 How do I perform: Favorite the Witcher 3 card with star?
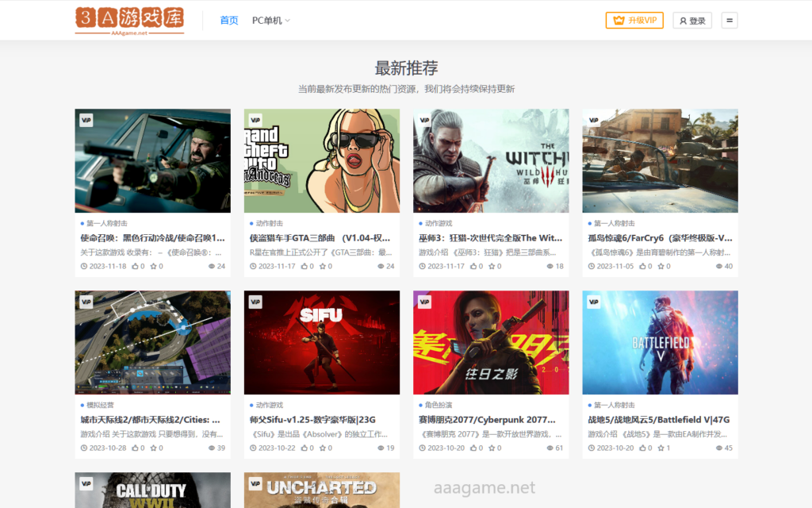[492, 266]
